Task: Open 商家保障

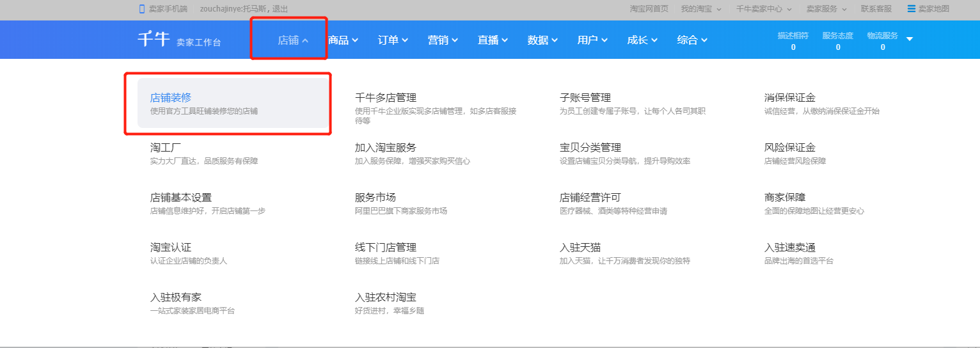Action: (x=785, y=197)
